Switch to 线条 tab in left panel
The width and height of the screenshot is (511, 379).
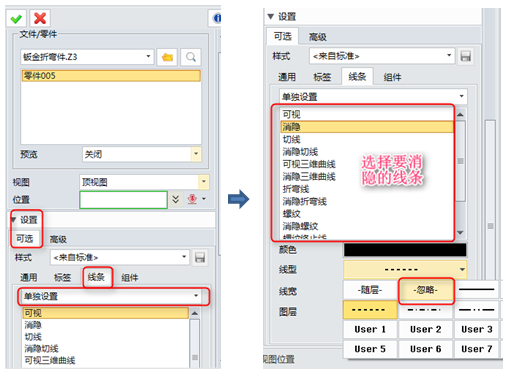pos(96,277)
